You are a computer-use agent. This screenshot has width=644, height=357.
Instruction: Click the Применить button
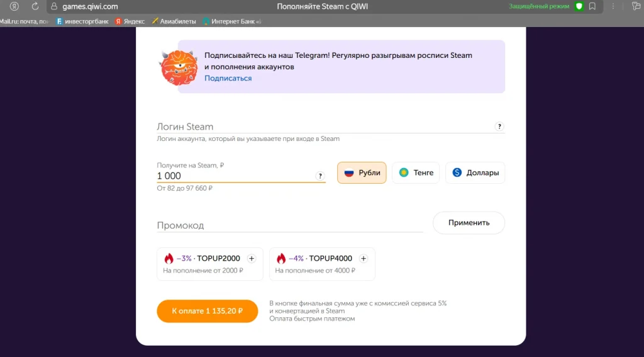click(x=469, y=223)
